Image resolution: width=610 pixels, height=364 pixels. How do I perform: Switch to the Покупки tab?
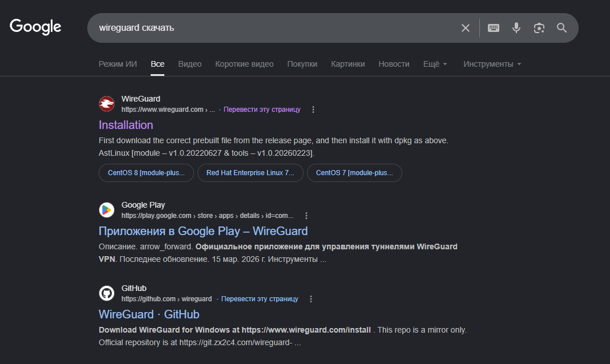(302, 64)
